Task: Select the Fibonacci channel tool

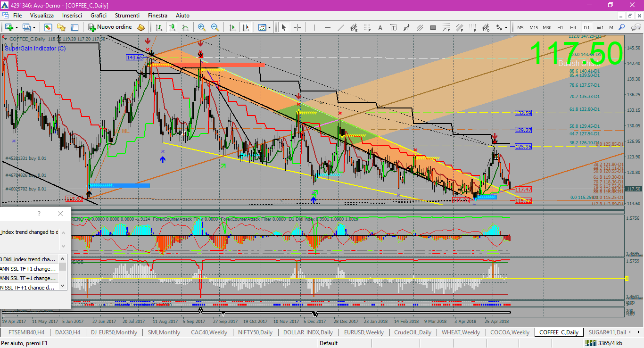Action: pos(459,27)
